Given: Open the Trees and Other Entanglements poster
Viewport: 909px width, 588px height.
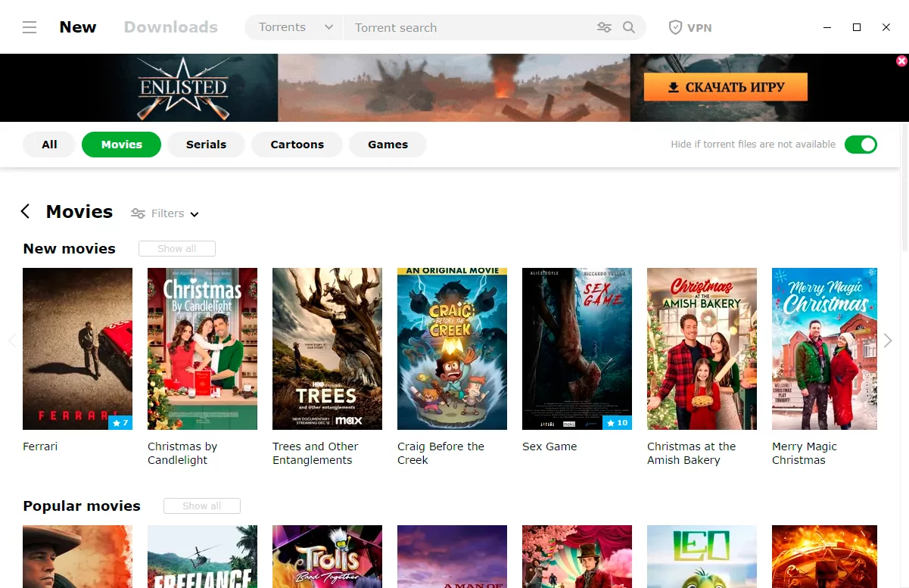Looking at the screenshot, I should pos(327,349).
